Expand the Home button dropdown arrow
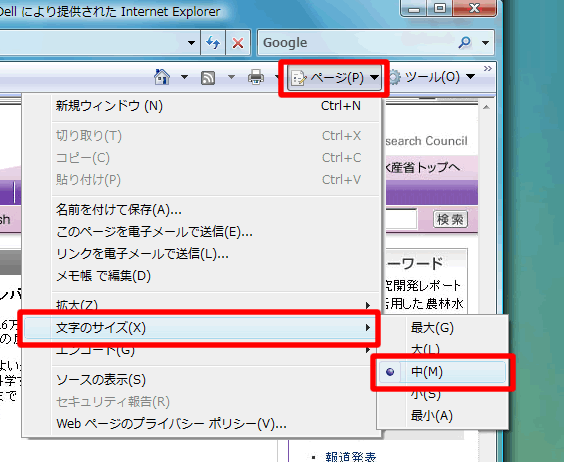This screenshot has height=462, width=564. [x=184, y=77]
